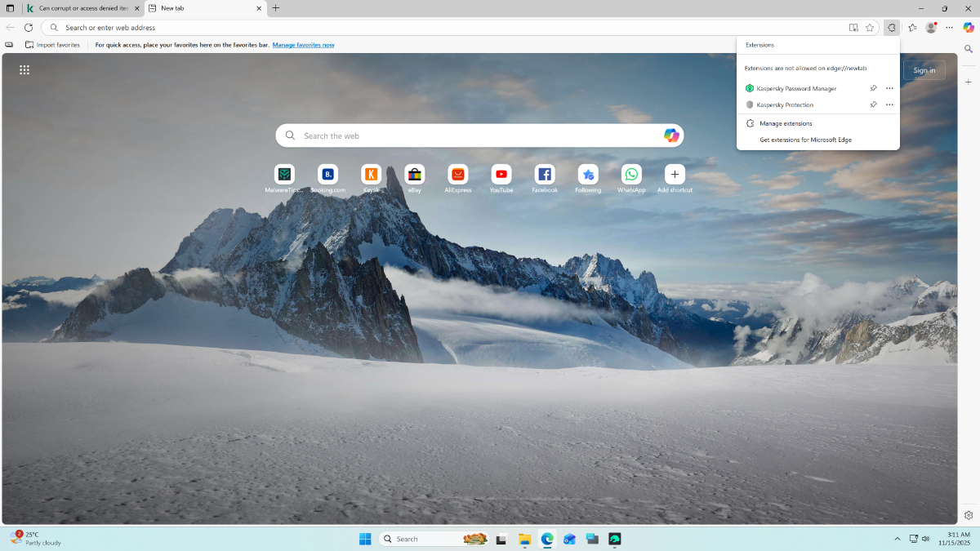Pin Kaspersky Protection to toolbar

(x=873, y=104)
